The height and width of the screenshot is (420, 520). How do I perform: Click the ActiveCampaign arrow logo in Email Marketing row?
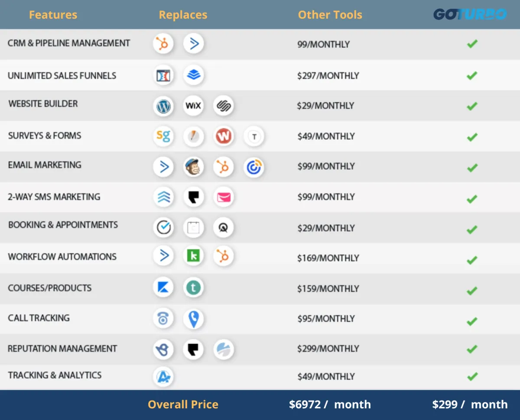click(x=163, y=167)
